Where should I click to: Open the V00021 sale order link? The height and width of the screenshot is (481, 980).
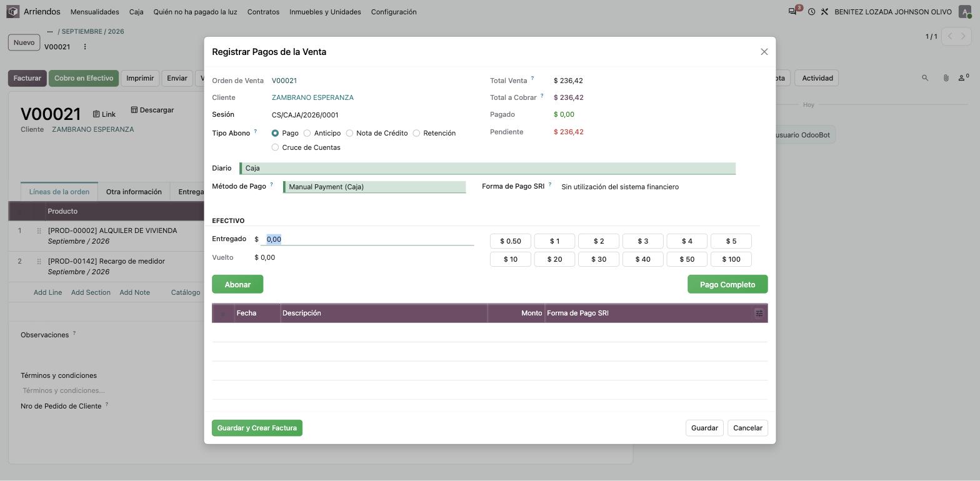(284, 81)
